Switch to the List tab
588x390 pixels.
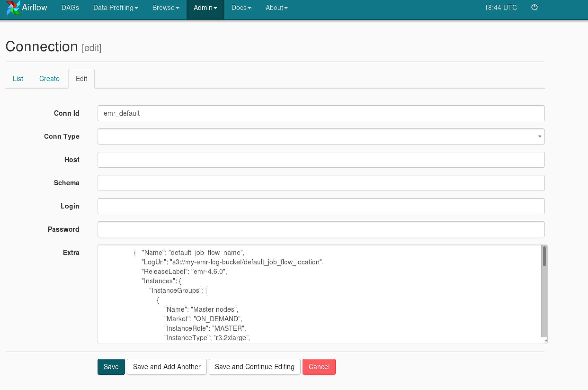coord(18,79)
